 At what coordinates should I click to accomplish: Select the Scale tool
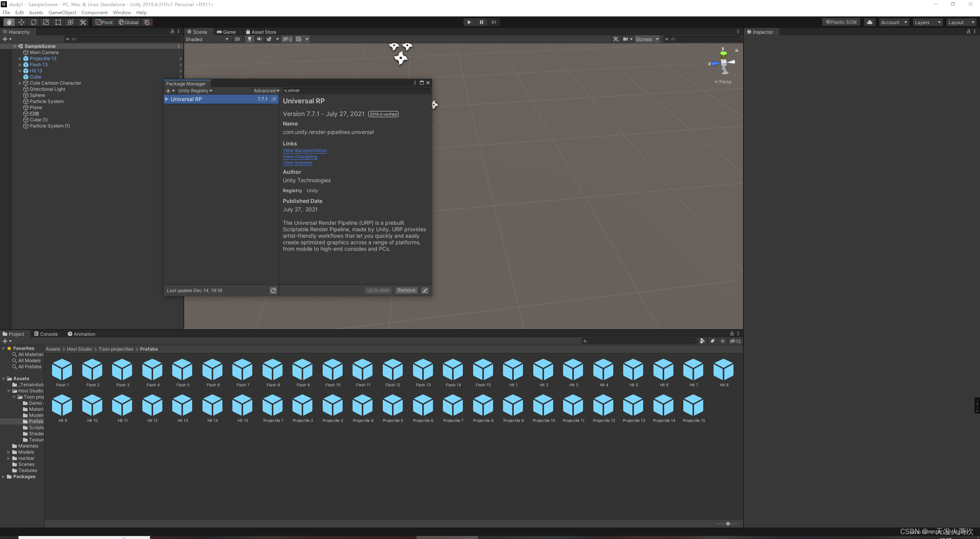46,22
